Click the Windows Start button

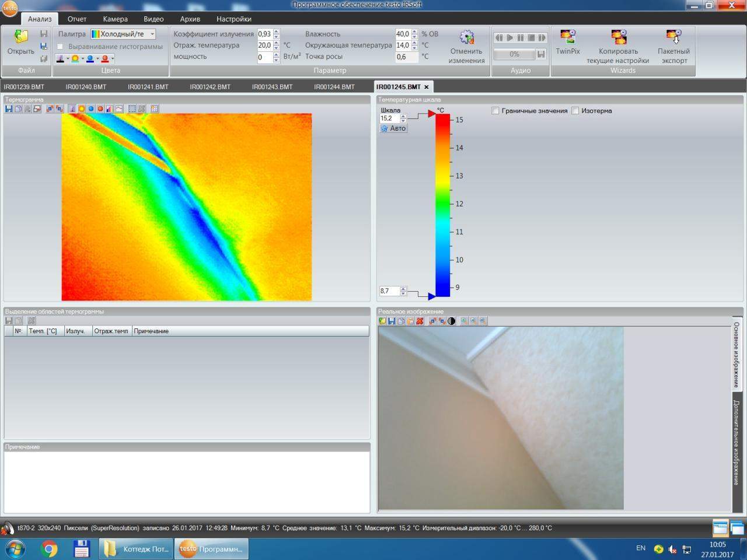(15, 549)
